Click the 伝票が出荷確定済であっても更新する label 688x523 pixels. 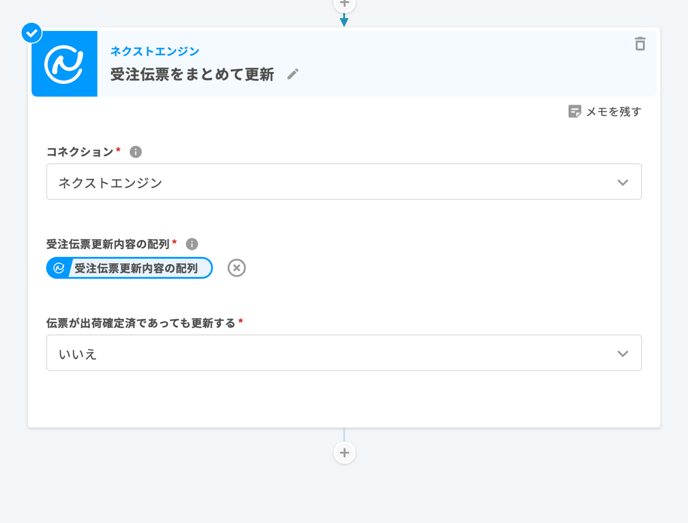pyautogui.click(x=141, y=323)
